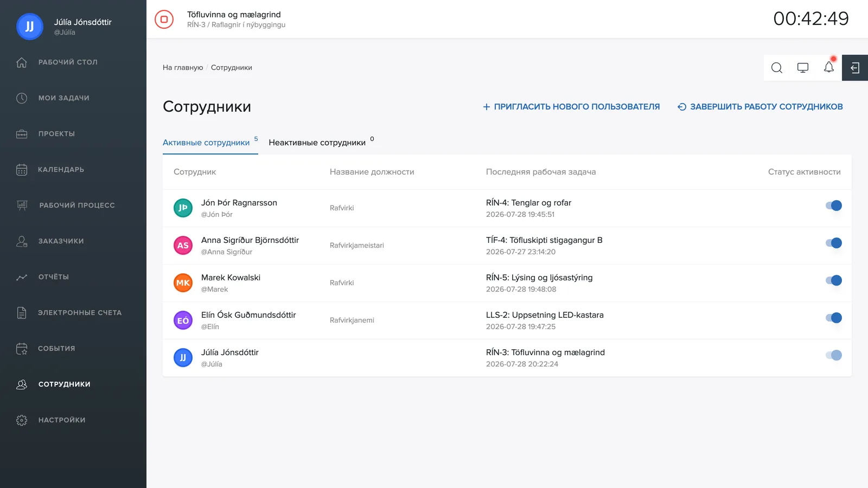Select Сотрудники in the sidebar

65,384
